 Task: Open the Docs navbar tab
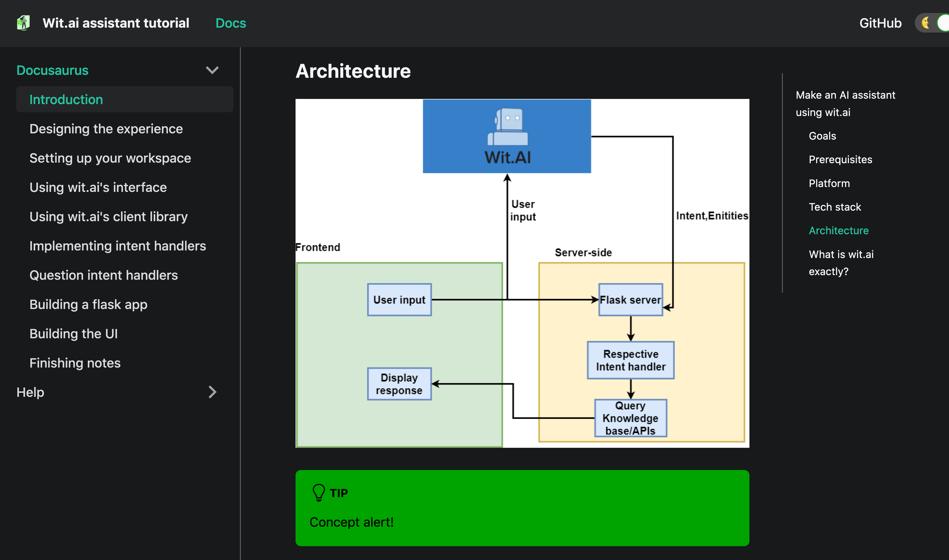click(x=231, y=23)
